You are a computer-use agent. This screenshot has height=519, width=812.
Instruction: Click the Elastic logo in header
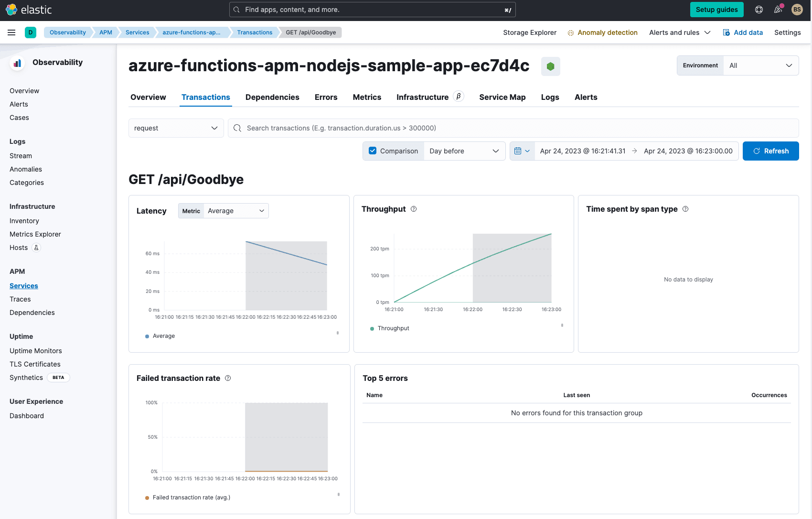(29, 10)
